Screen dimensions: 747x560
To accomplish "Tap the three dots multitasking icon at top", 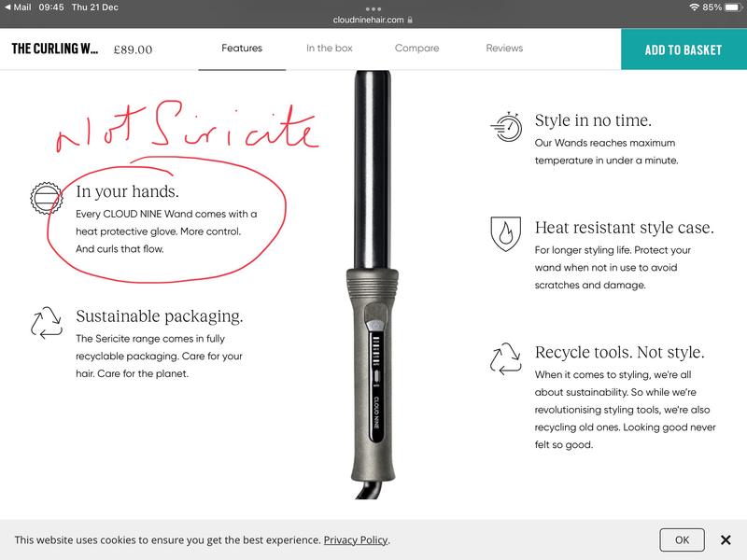I will pos(373,8).
